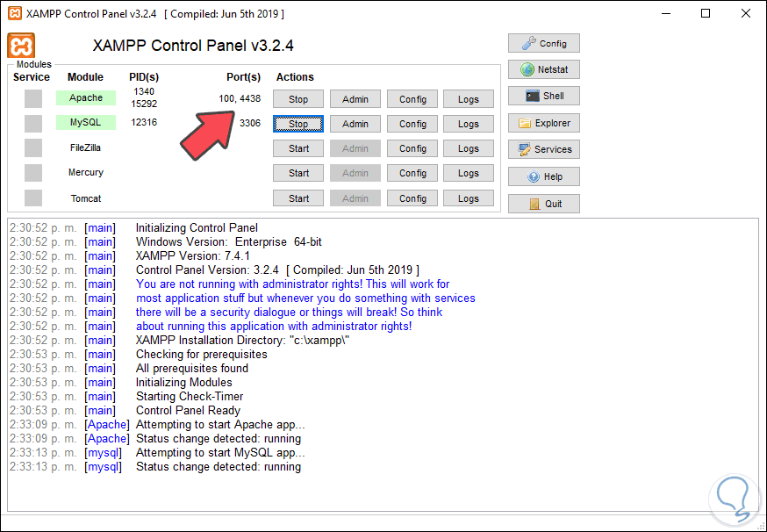Open Services with the gear icon
767x532 pixels.
pyautogui.click(x=544, y=149)
